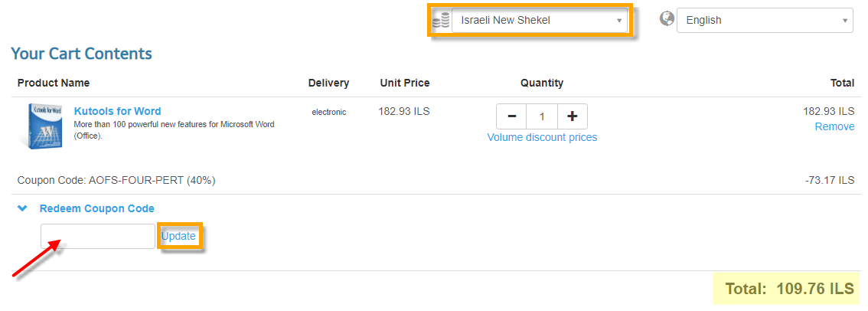Image resolution: width=868 pixels, height=311 pixels.
Task: Open the English language dropdown
Action: pyautogui.click(x=764, y=21)
